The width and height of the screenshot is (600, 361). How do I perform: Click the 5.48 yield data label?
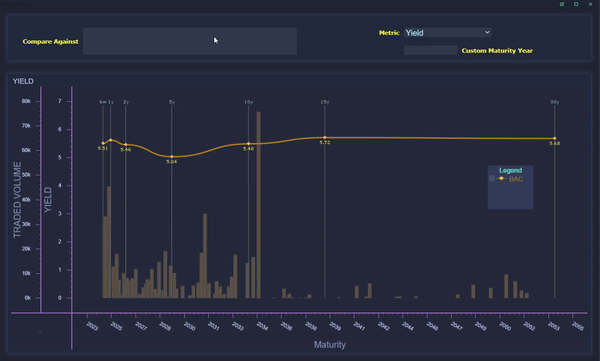(x=248, y=149)
